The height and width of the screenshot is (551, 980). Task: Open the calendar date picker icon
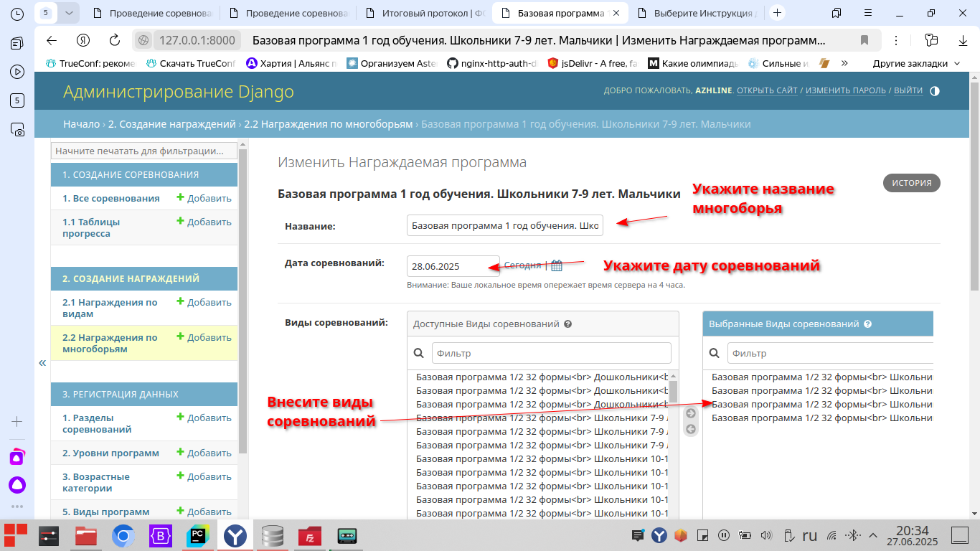557,265
